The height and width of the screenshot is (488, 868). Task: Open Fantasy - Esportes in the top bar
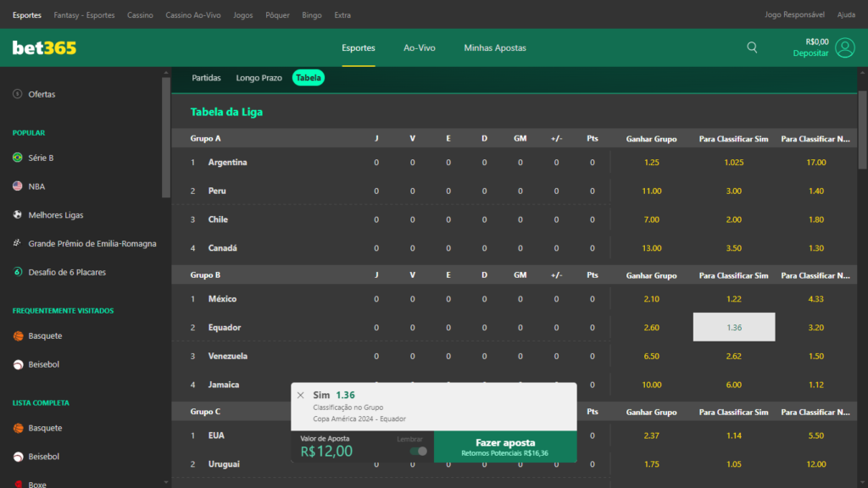[x=84, y=15]
